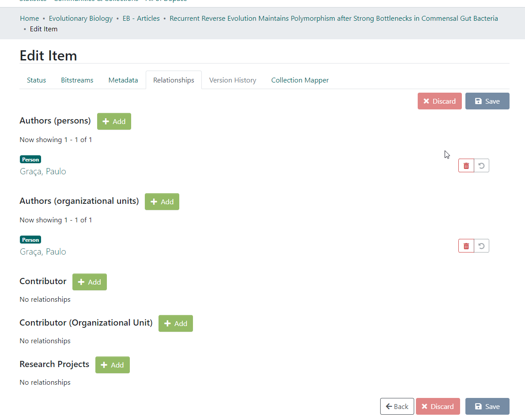This screenshot has width=525, height=420.
Task: Open the Recurrent Reverse Evolution item breadcrumb
Action: point(333,19)
